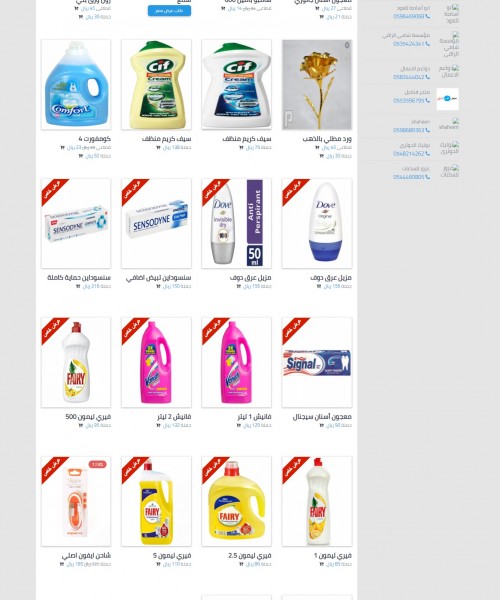500x600 pixels.
Task: Click the cart icon under سنسوداين تبيض اضافي
Action: 158,286
